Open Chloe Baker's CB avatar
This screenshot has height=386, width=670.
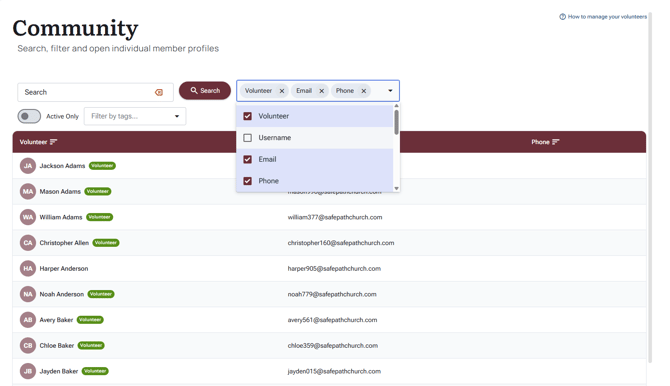[x=28, y=345]
